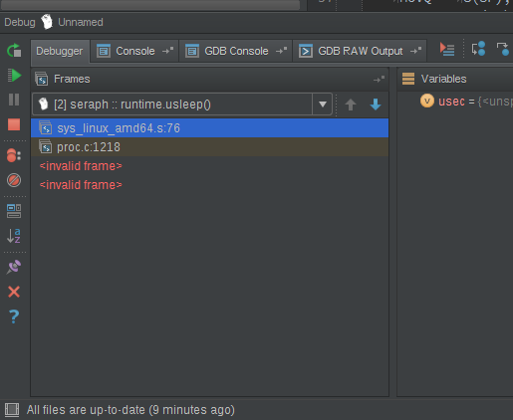Viewport: 513px width, 420px height.
Task: Click the usec variable orange icon
Action: point(427,101)
